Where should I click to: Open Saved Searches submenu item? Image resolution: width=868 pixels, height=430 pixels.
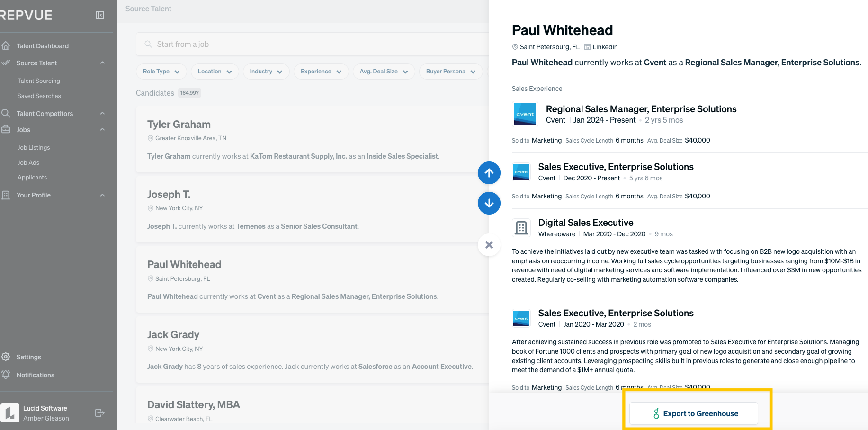pos(39,96)
